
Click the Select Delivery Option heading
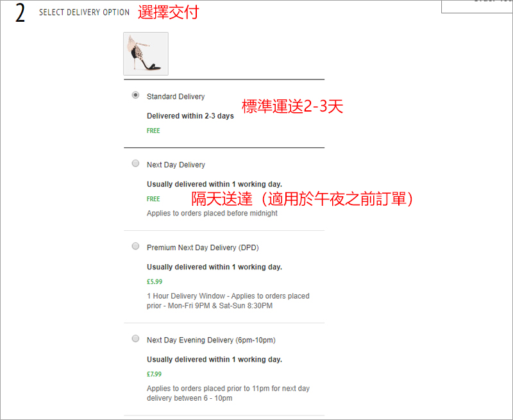(84, 12)
